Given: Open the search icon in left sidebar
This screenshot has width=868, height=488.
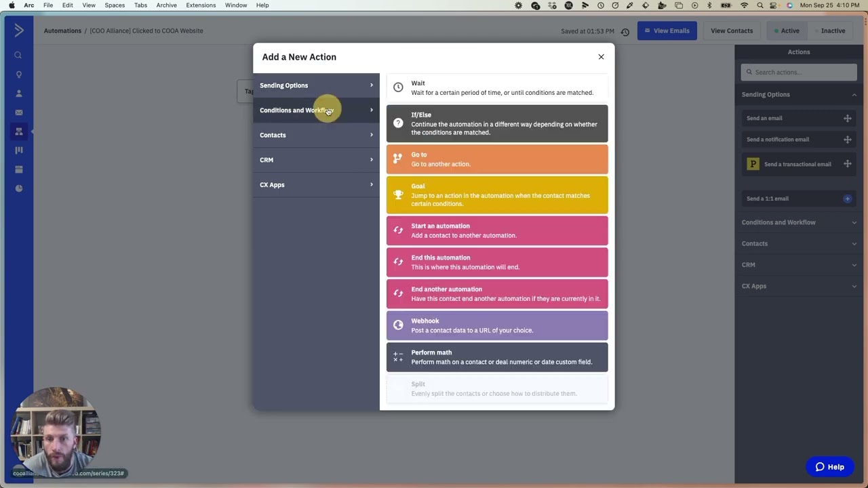Looking at the screenshot, I should click(x=18, y=56).
